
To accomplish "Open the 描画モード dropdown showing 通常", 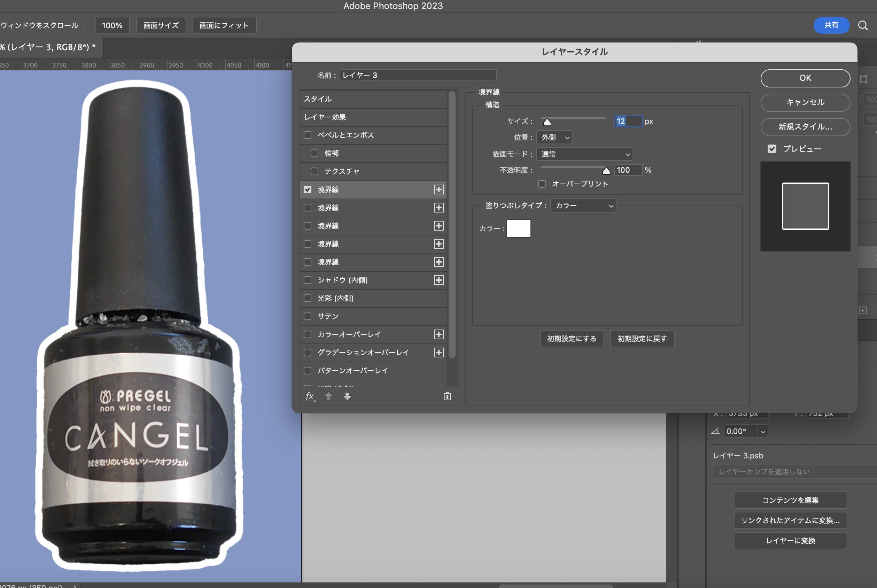I will (584, 154).
